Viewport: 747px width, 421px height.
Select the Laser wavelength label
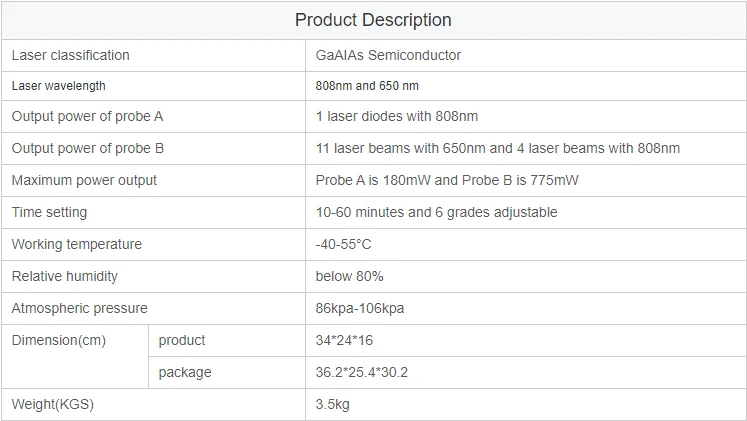click(59, 86)
